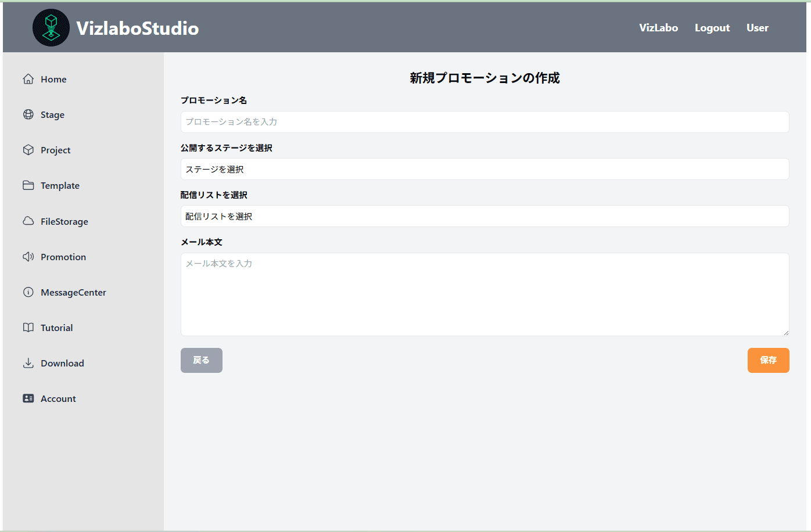This screenshot has width=811, height=532.
Task: Click the Account ID card icon
Action: pyautogui.click(x=28, y=398)
